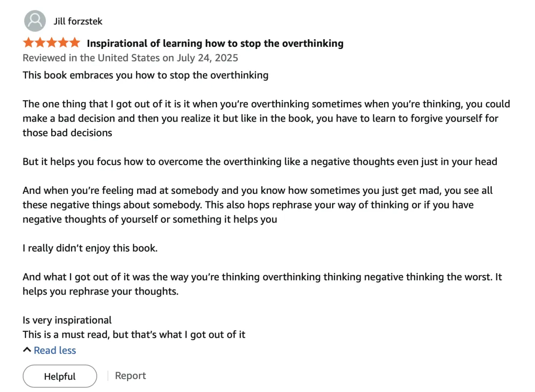Image resolution: width=535 pixels, height=392 pixels.
Task: Click the sentence 'I really didn't enjoy this book.'
Action: tap(90, 248)
